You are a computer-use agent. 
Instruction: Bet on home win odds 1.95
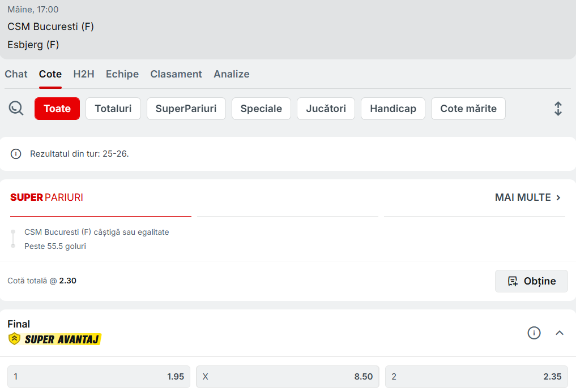coord(99,377)
